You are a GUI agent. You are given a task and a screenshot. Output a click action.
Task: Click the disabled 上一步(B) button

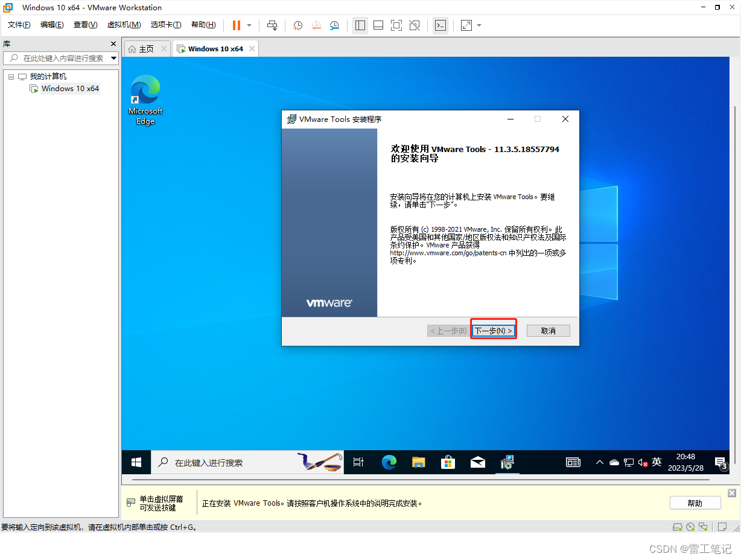[448, 331]
